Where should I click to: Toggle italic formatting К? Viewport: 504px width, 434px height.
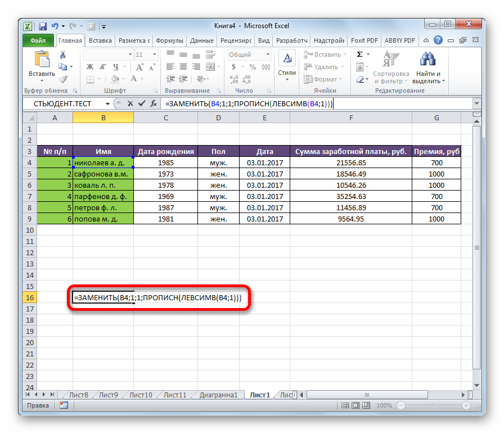point(102,67)
